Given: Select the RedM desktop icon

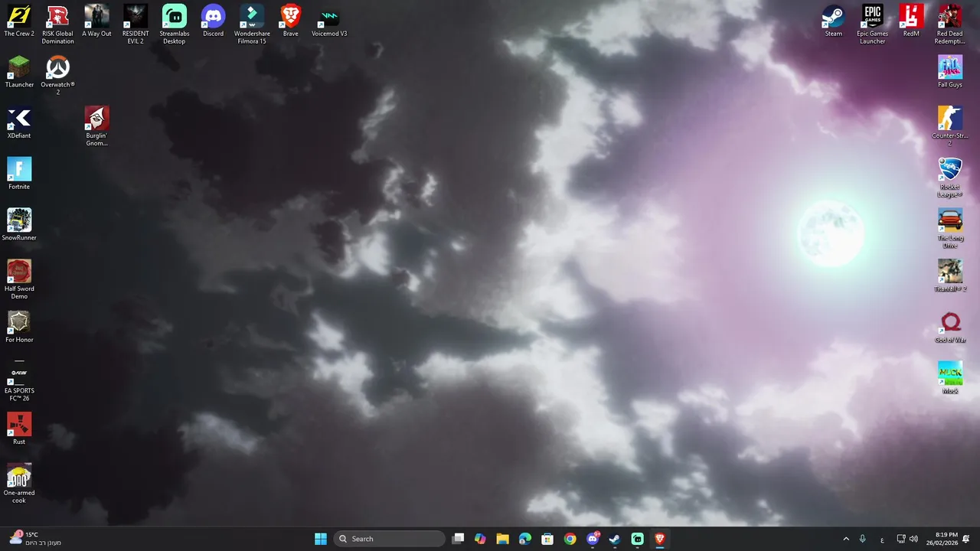Looking at the screenshot, I should 911,21.
